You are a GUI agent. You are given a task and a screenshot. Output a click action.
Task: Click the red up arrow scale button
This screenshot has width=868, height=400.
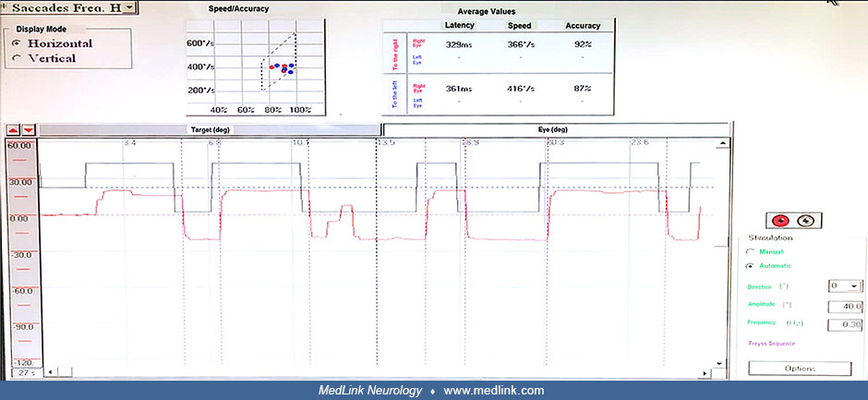pos(13,129)
